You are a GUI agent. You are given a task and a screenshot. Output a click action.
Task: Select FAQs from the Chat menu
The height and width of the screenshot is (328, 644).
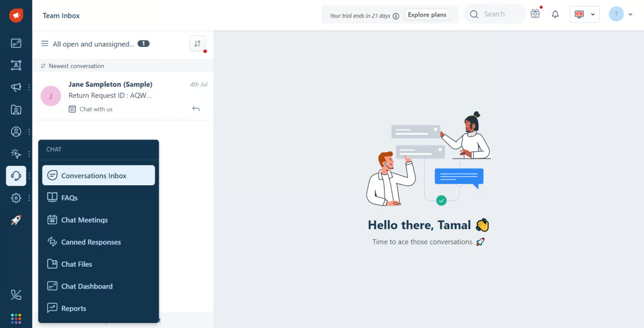coord(69,198)
